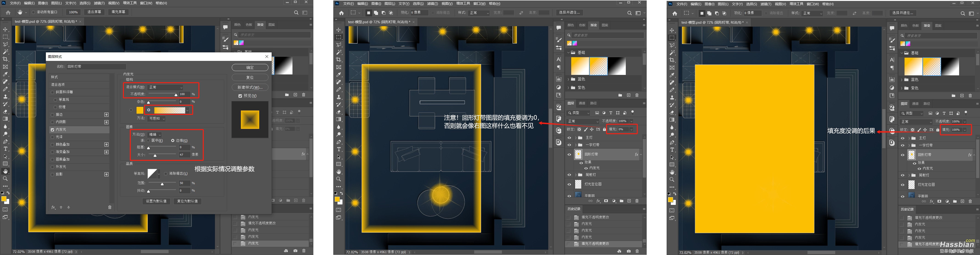Click the add mask icon in right Layers panel
Viewport: 980px width, 255px height.
(x=939, y=201)
